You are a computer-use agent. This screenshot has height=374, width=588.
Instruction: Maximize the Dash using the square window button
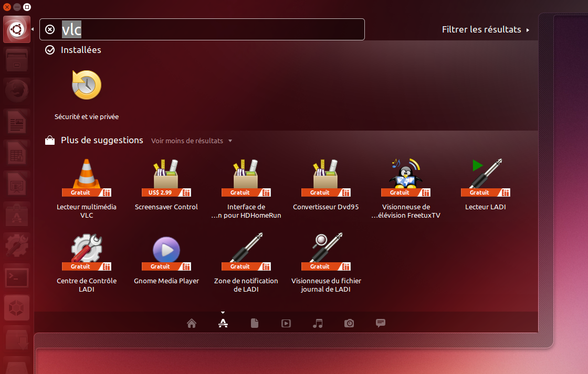[27, 7]
